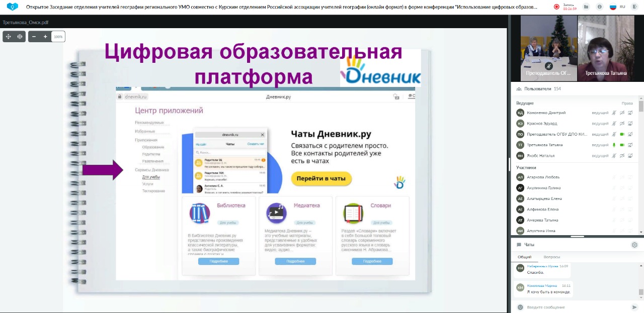Click the НИ avatar in the chat
Viewport: 644px width, 313px height.
pos(520,268)
